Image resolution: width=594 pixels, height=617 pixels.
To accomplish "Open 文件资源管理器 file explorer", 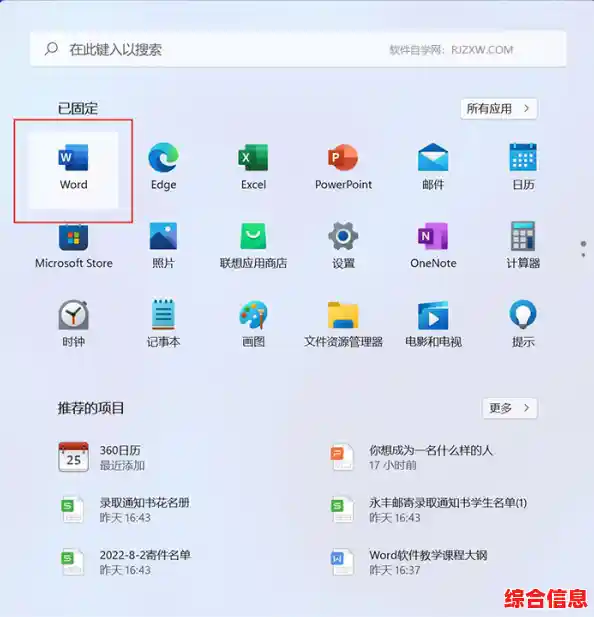I will pyautogui.click(x=343, y=324).
